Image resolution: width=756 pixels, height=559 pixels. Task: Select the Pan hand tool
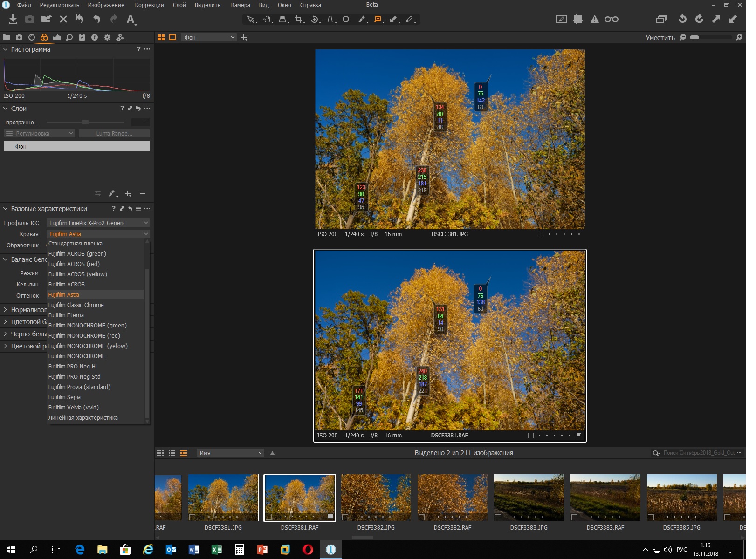coord(268,20)
